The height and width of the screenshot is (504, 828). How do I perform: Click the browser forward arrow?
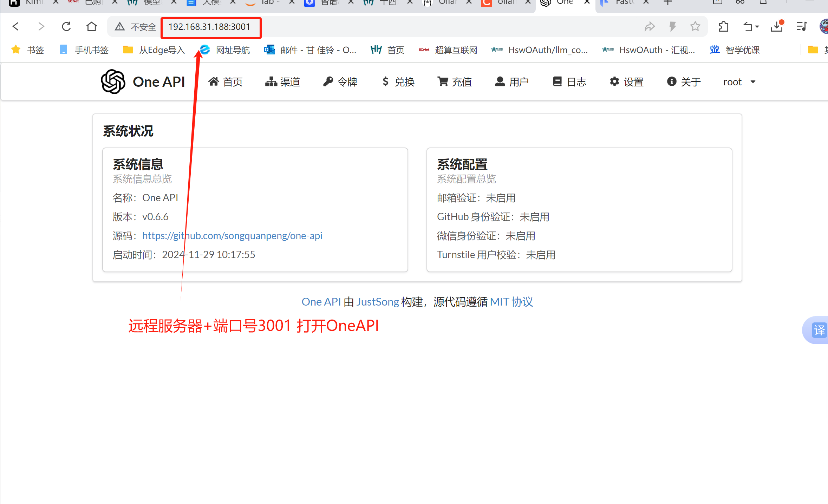point(41,26)
